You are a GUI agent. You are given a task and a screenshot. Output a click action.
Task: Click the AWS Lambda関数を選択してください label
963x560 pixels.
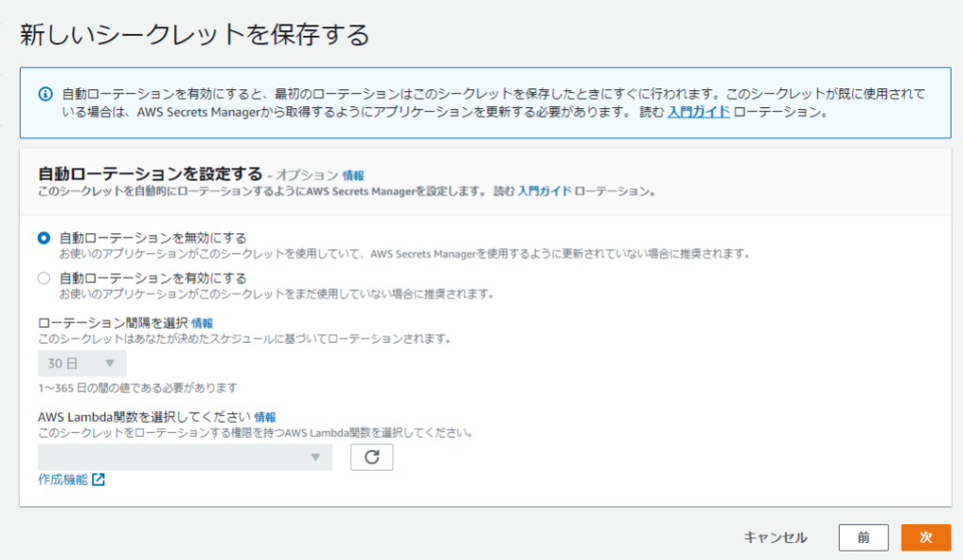[x=144, y=417]
